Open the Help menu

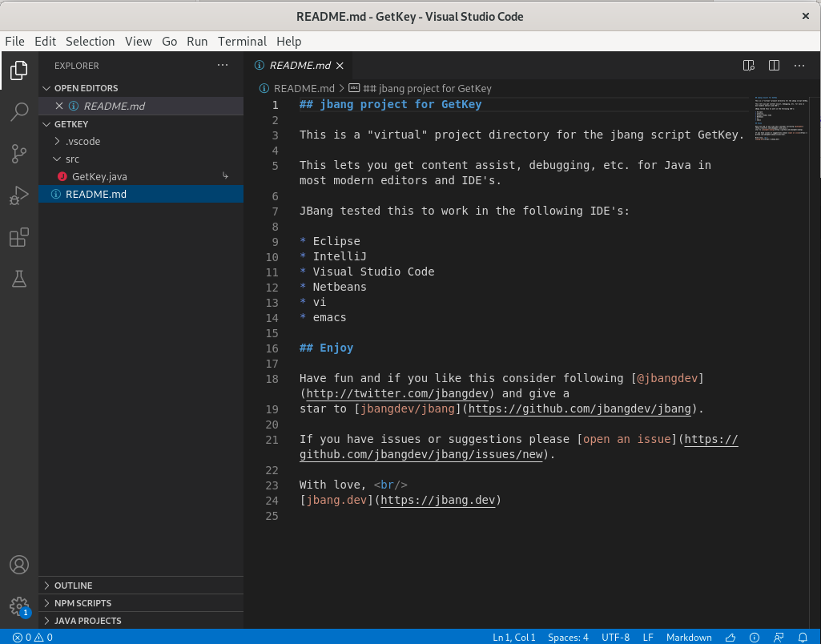click(x=288, y=42)
